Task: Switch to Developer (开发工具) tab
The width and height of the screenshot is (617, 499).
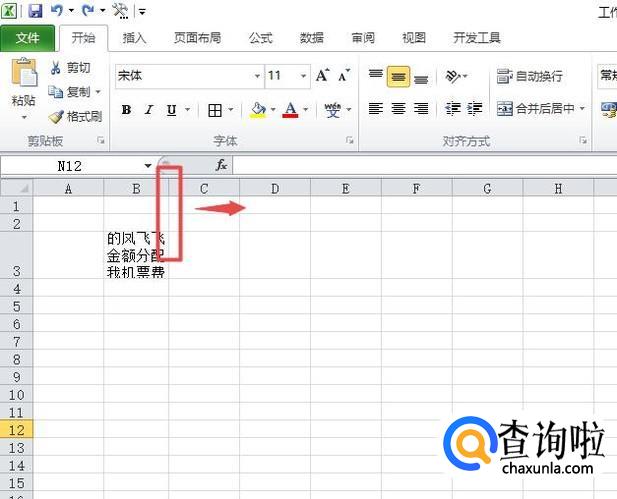Action: click(477, 38)
